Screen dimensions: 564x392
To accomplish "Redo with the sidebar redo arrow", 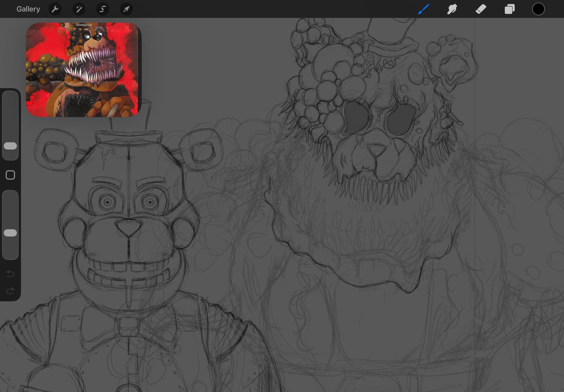I will (10, 291).
